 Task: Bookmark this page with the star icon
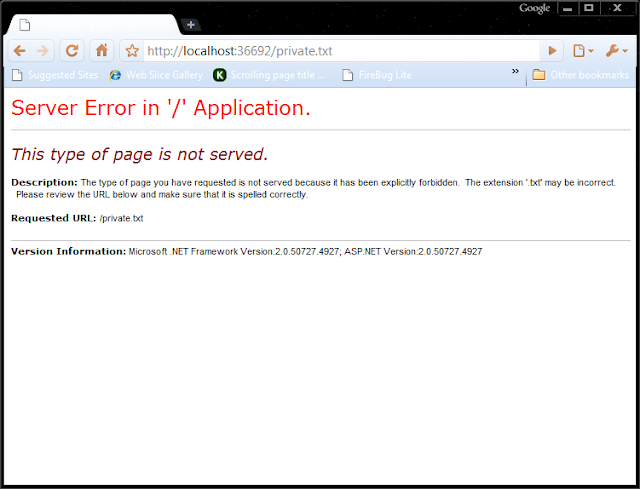pyautogui.click(x=132, y=51)
